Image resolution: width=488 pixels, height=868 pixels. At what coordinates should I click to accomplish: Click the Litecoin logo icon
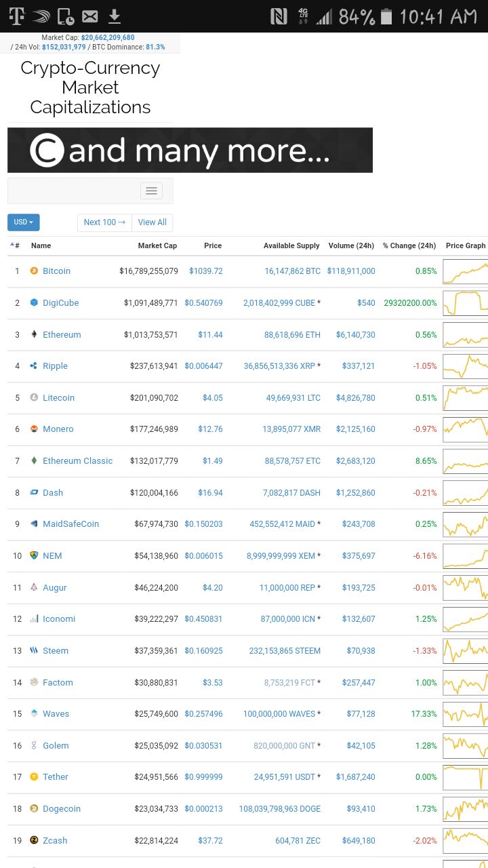tap(34, 397)
